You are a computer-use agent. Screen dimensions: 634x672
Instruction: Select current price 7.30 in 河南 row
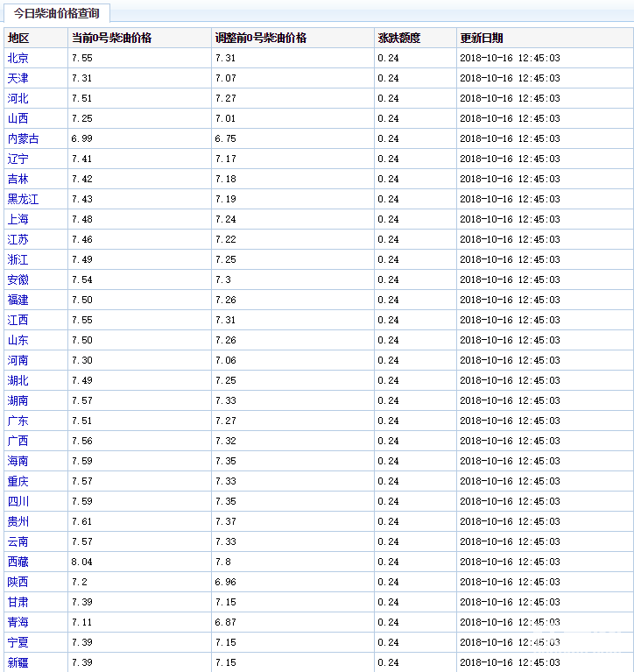point(81,360)
